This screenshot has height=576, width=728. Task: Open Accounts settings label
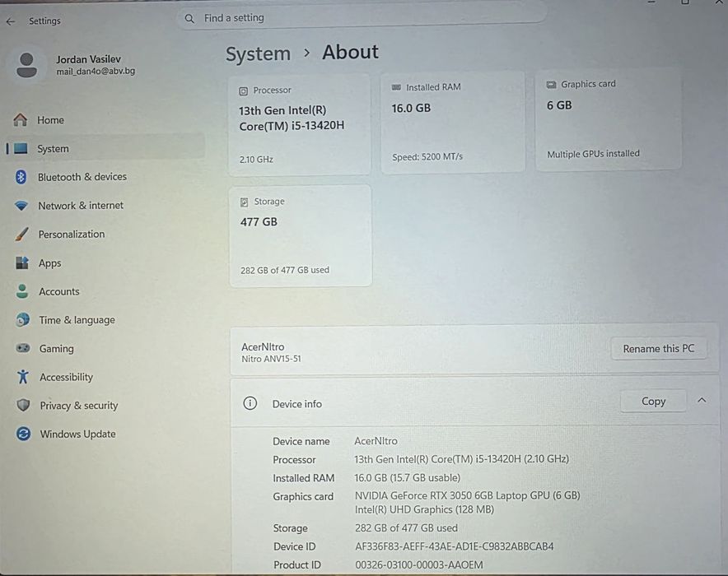click(x=59, y=291)
